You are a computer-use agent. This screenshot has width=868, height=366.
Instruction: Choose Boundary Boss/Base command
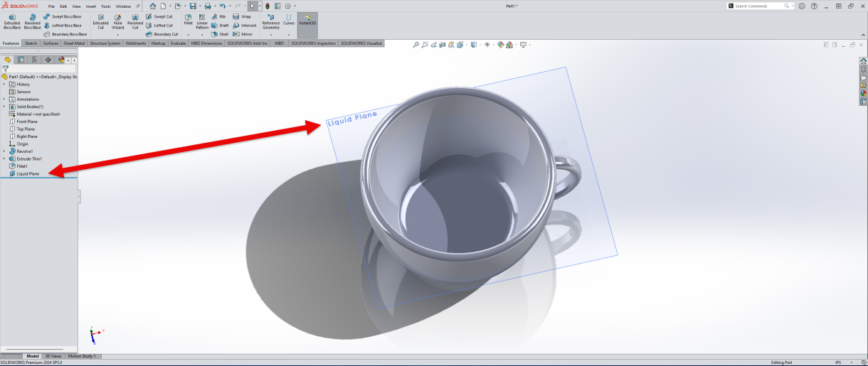pyautogui.click(x=65, y=34)
